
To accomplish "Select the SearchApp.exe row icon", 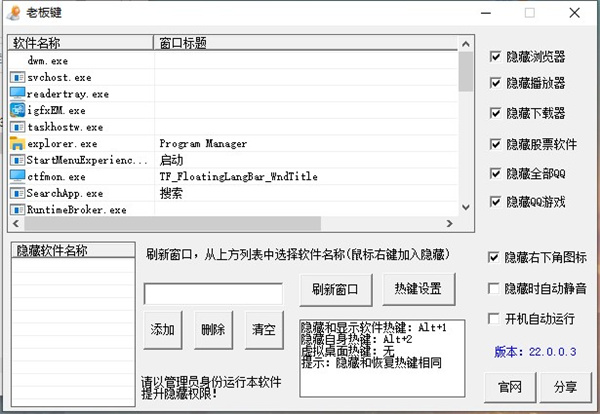I will pyautogui.click(x=17, y=193).
